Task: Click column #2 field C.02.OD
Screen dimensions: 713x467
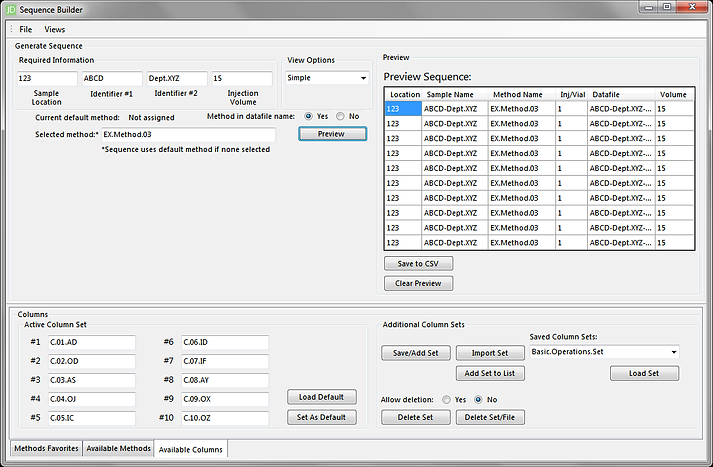Action: 92,362
